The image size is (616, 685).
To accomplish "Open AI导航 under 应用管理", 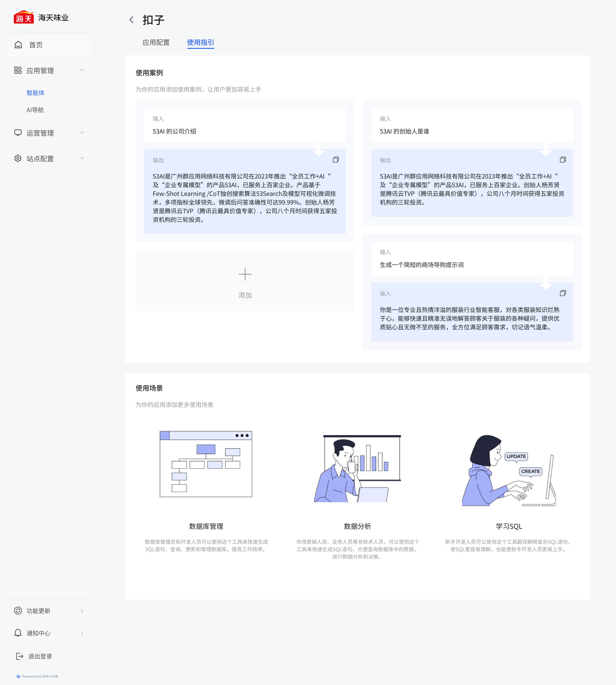I will (x=35, y=110).
